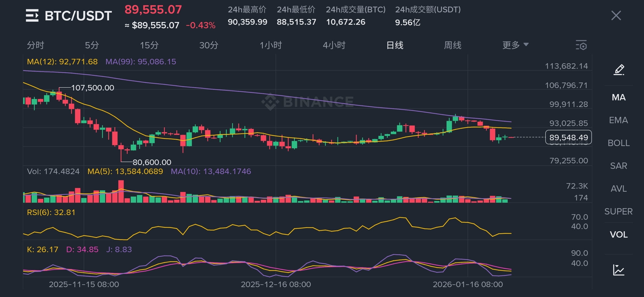Click the current price 89,555.07
This screenshot has width=644, height=297.
[x=153, y=10]
